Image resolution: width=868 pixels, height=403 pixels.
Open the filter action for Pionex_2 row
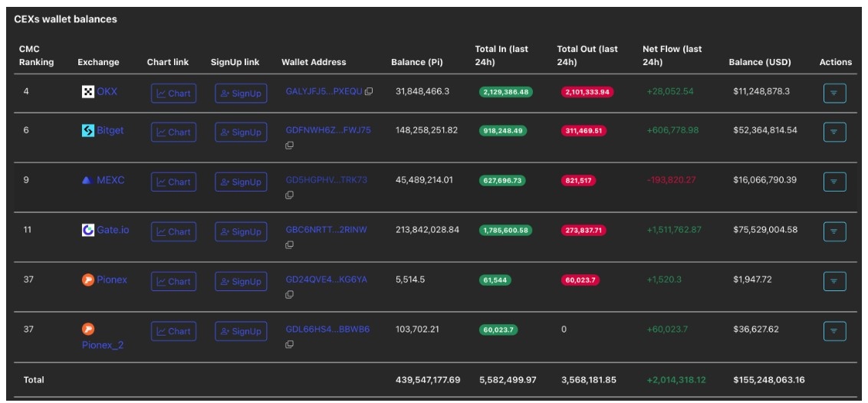coord(834,331)
